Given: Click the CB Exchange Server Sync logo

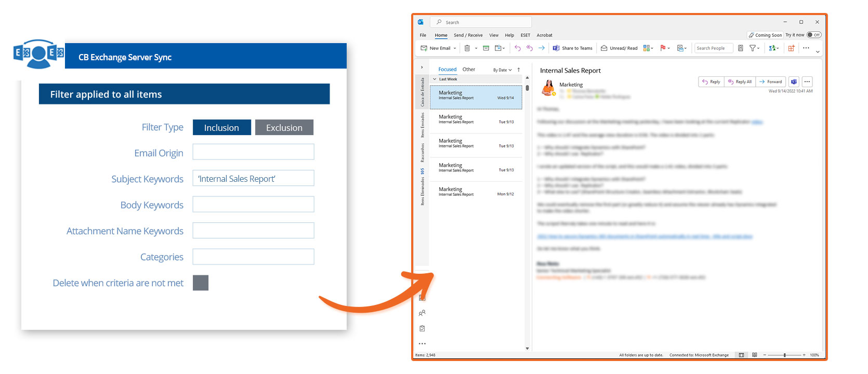Looking at the screenshot, I should [38, 54].
